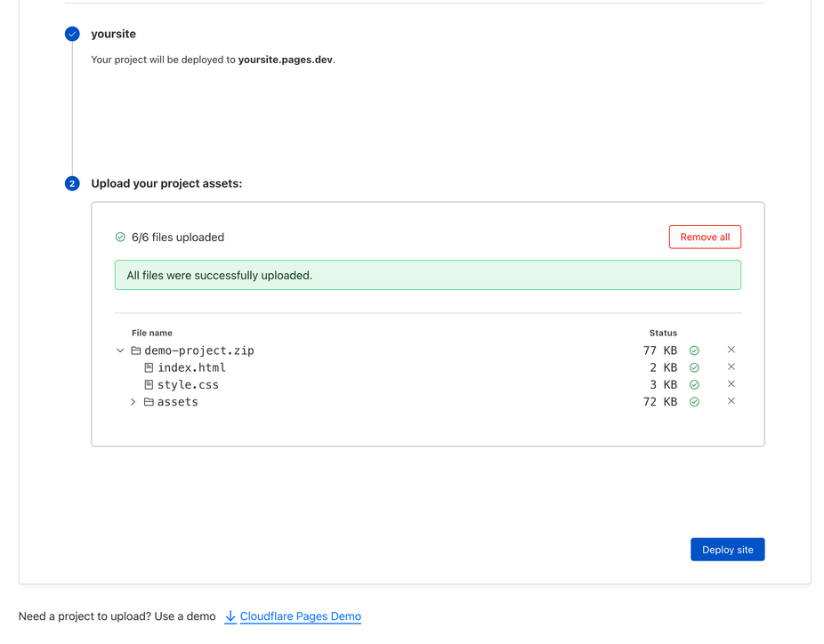Click the style.css file icon
The image size is (824, 644).
click(x=149, y=385)
